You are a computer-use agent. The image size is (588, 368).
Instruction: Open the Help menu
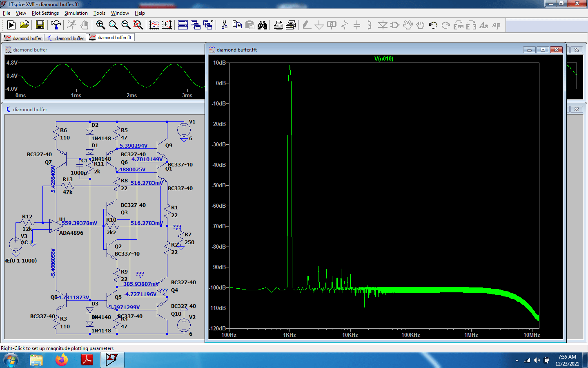(x=140, y=13)
